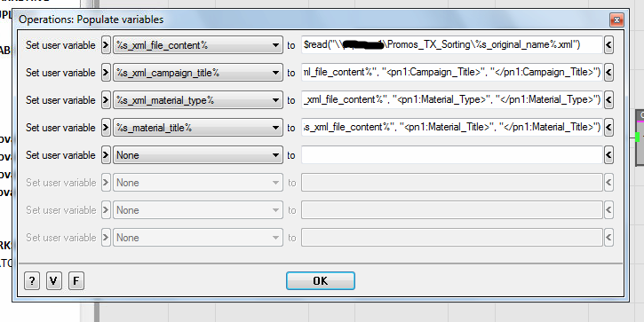Viewport: 644px width, 322px height.
Task: Click the F functions button
Action: point(76,281)
